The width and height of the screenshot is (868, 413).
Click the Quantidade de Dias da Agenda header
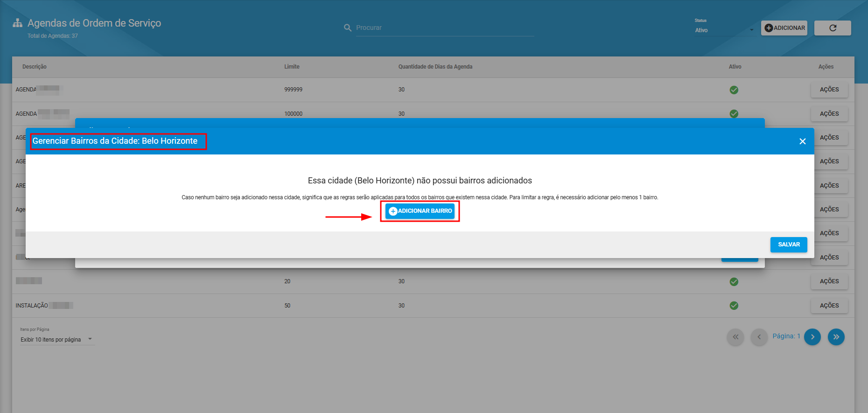(x=435, y=67)
